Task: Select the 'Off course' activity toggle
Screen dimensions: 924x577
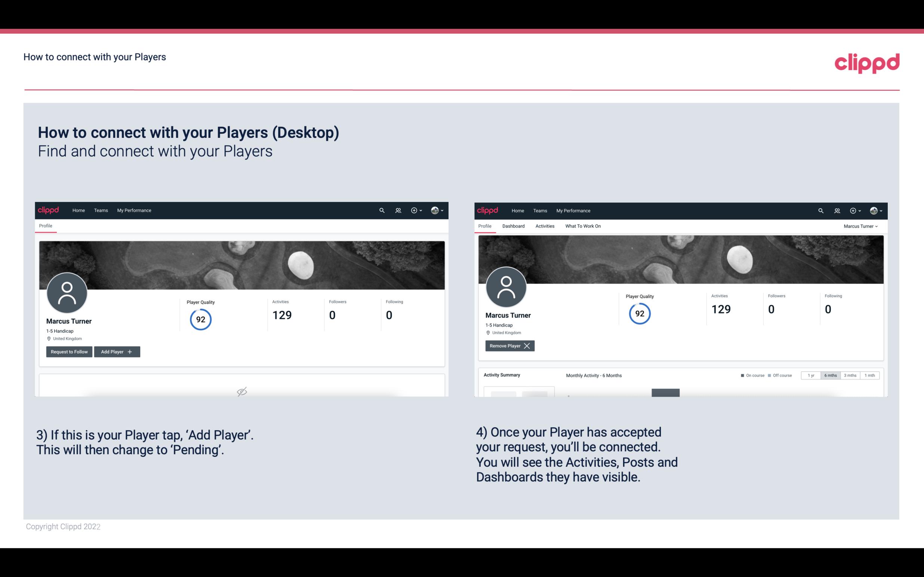Action: coord(778,375)
